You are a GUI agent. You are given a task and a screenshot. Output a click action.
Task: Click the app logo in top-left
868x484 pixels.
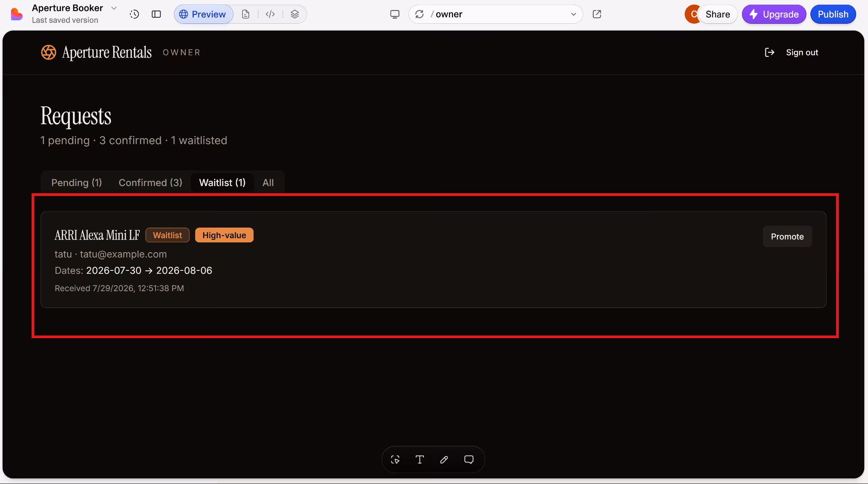pos(17,14)
